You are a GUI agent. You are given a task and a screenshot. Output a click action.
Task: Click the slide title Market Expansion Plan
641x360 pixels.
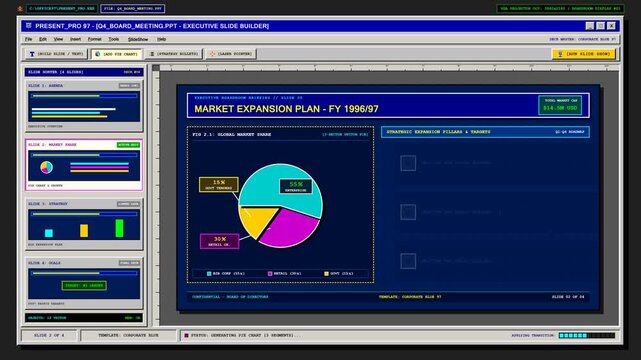(286, 109)
